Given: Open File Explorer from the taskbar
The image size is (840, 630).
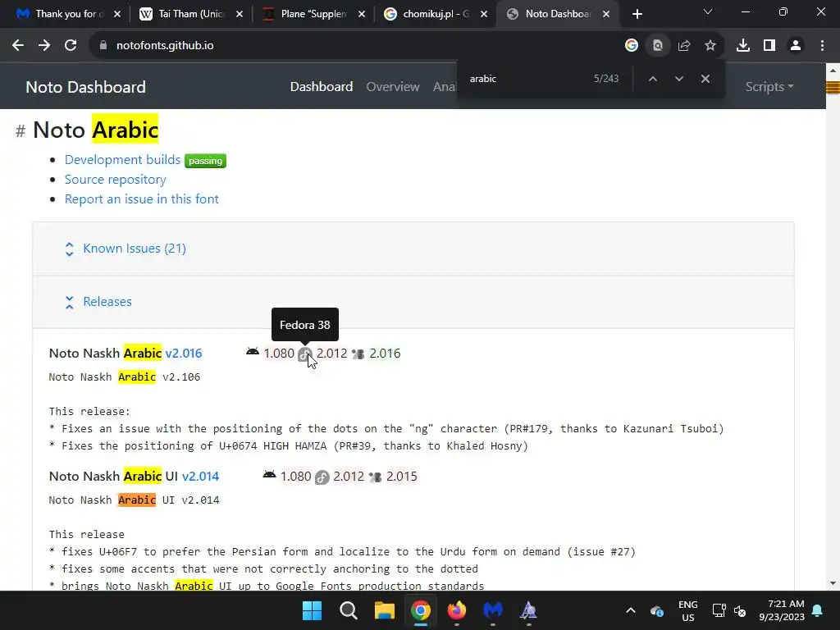Looking at the screenshot, I should [384, 610].
